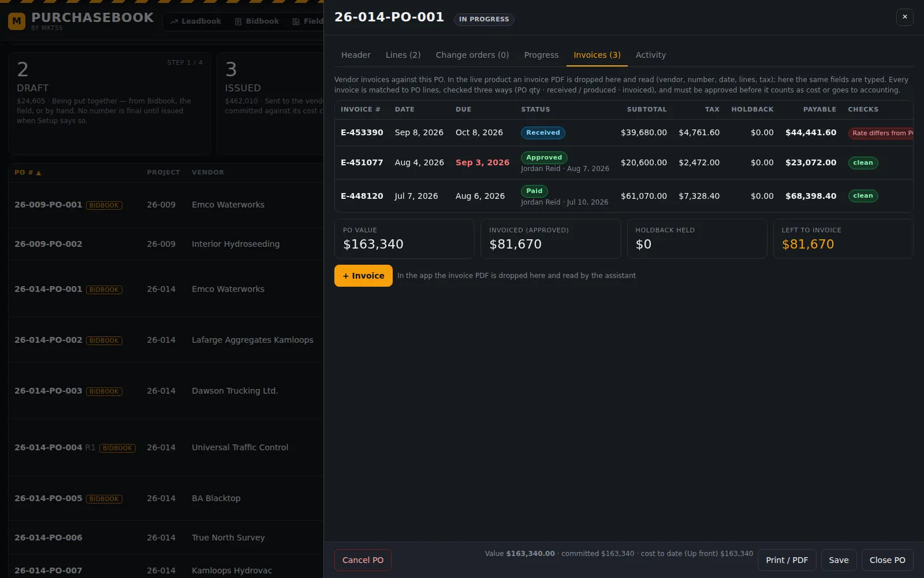The width and height of the screenshot is (924, 578).
Task: Save the purchase order
Action: tap(839, 560)
